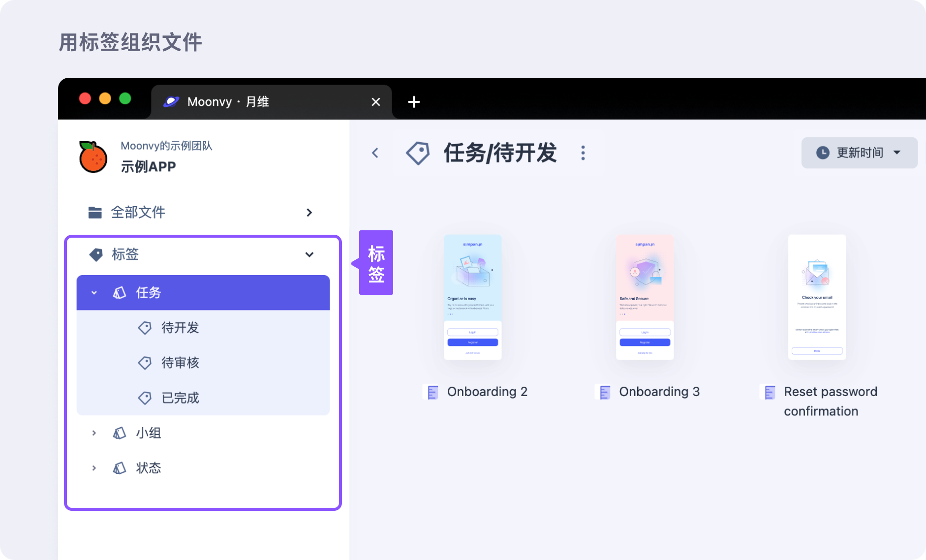Click the Onboarding 2 file name
The width and height of the screenshot is (926, 560).
pyautogui.click(x=487, y=392)
